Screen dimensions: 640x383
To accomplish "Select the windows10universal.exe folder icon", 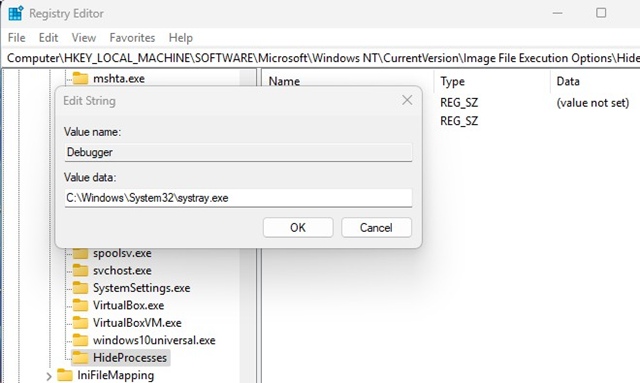I will click(x=80, y=340).
